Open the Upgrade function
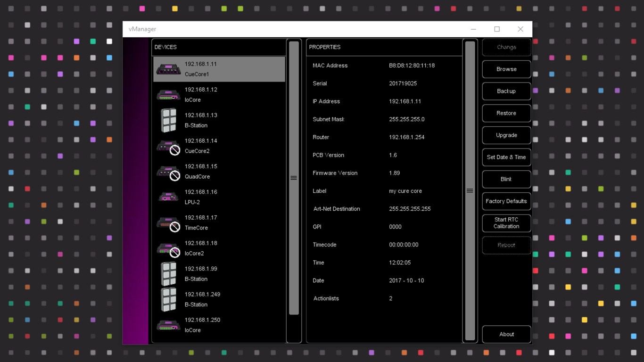The image size is (644, 362). pyautogui.click(x=506, y=135)
